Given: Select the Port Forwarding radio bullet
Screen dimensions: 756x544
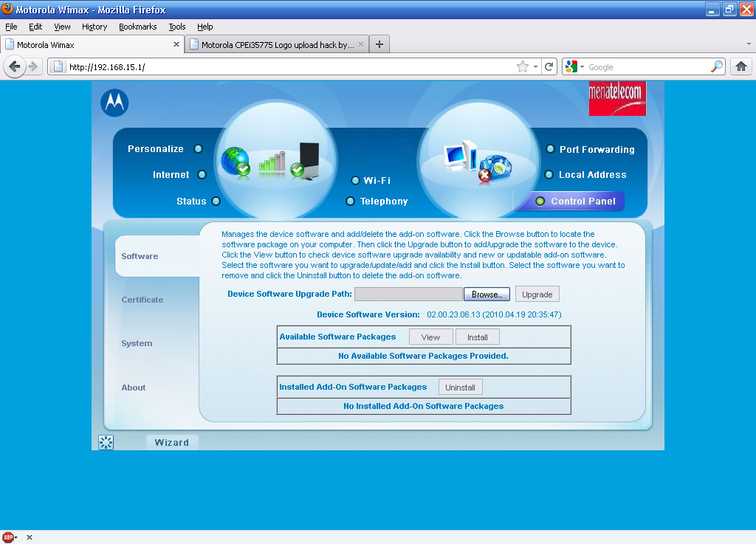Looking at the screenshot, I should click(550, 149).
